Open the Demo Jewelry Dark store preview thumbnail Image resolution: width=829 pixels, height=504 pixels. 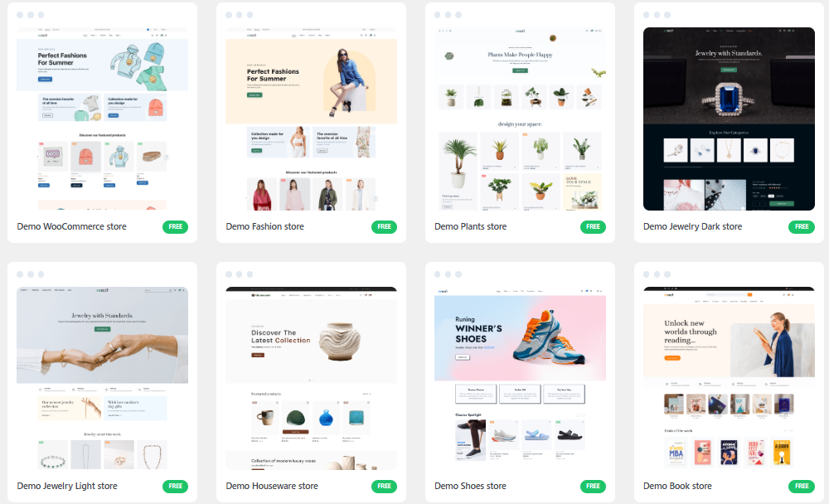[x=729, y=119]
